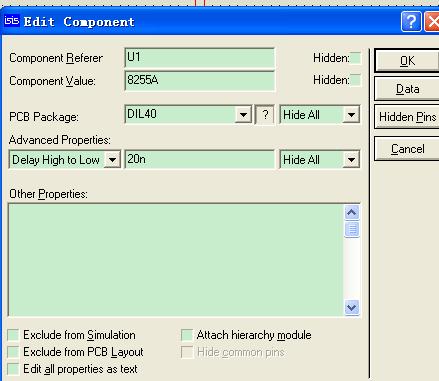Enable Attach hierarchy module checkbox
Image resolution: width=439 pixels, height=381 pixels.
coord(187,335)
